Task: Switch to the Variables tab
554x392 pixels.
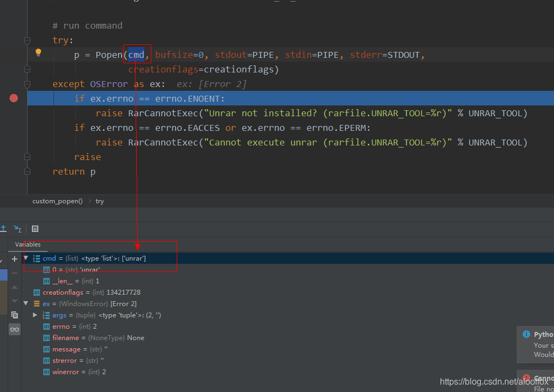Action: click(29, 244)
